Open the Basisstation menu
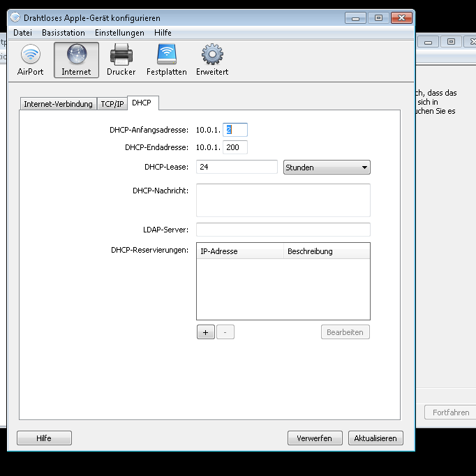This screenshot has width=476, height=476. (x=64, y=33)
